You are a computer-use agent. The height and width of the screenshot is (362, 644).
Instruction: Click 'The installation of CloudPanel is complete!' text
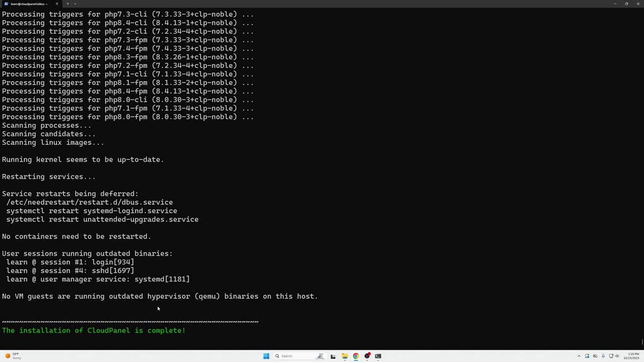[94, 330]
